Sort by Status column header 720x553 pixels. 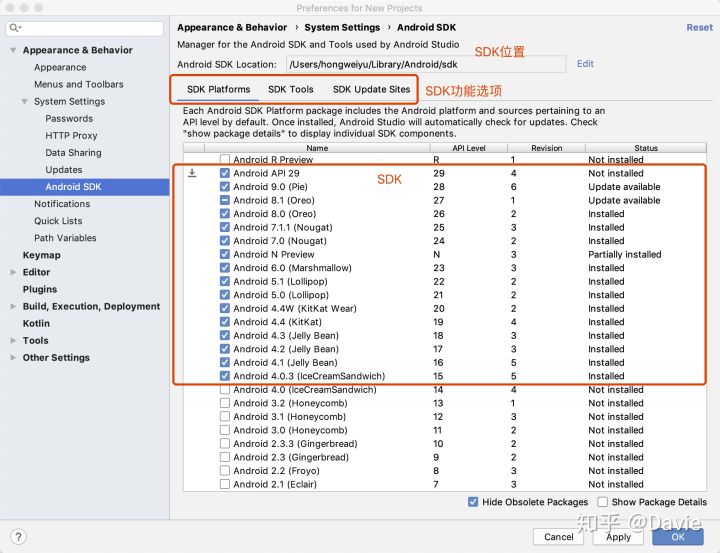(x=646, y=148)
